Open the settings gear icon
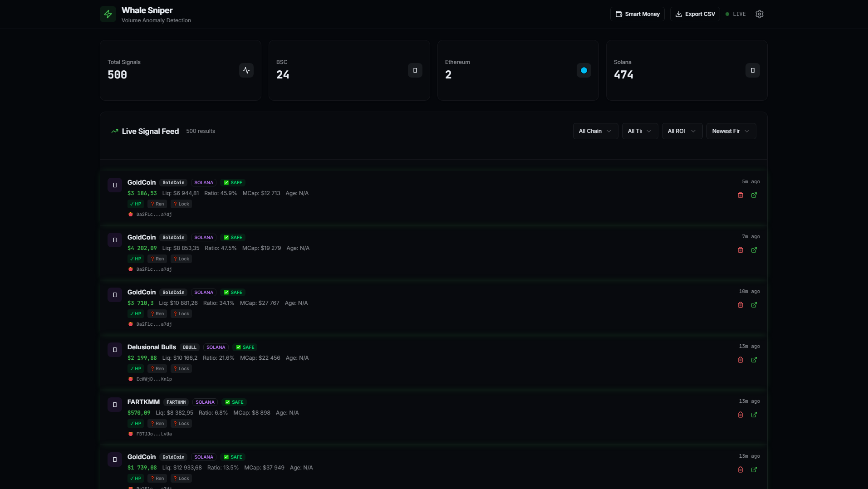868x489 pixels. [760, 14]
